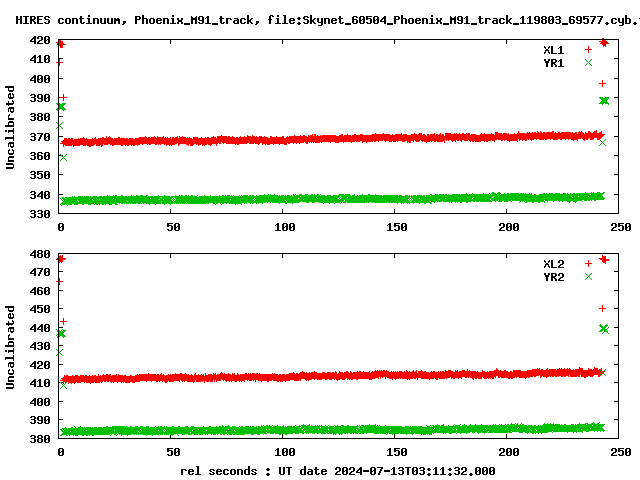
Task: Click the red XL2 data trace in bottom plot
Action: 333,375
